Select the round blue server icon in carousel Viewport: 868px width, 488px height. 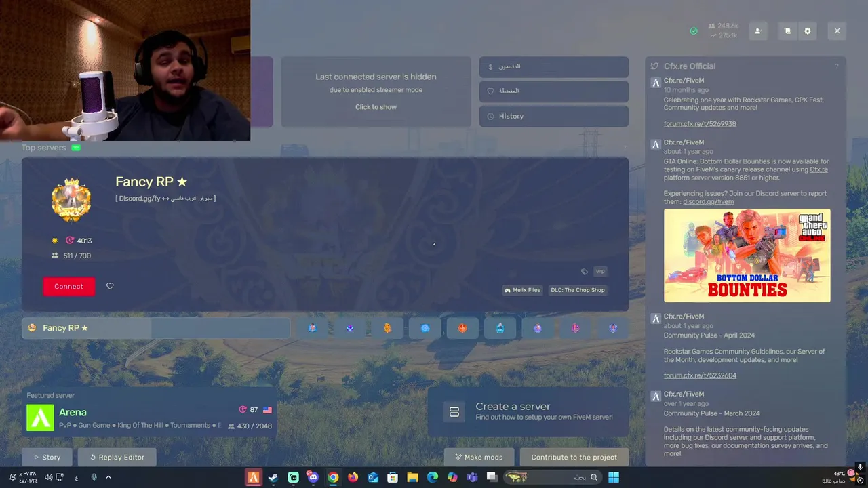(x=425, y=328)
